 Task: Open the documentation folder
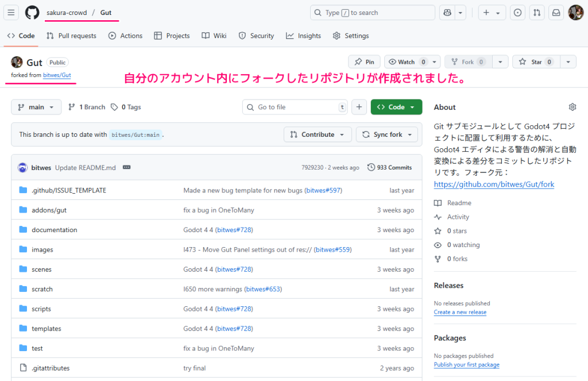55,230
